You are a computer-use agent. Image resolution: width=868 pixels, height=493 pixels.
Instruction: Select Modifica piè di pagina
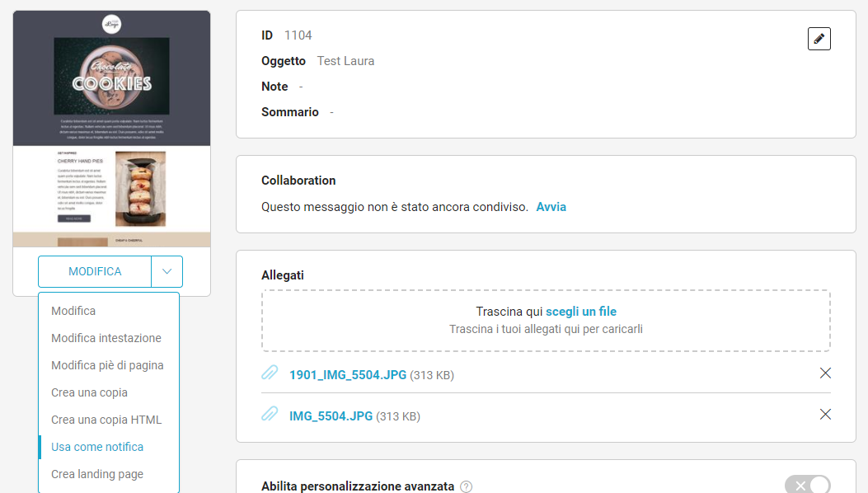(107, 365)
